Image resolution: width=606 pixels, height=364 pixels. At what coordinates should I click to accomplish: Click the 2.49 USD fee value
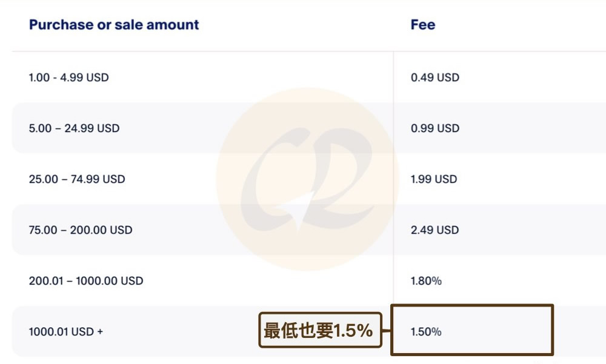[435, 230]
